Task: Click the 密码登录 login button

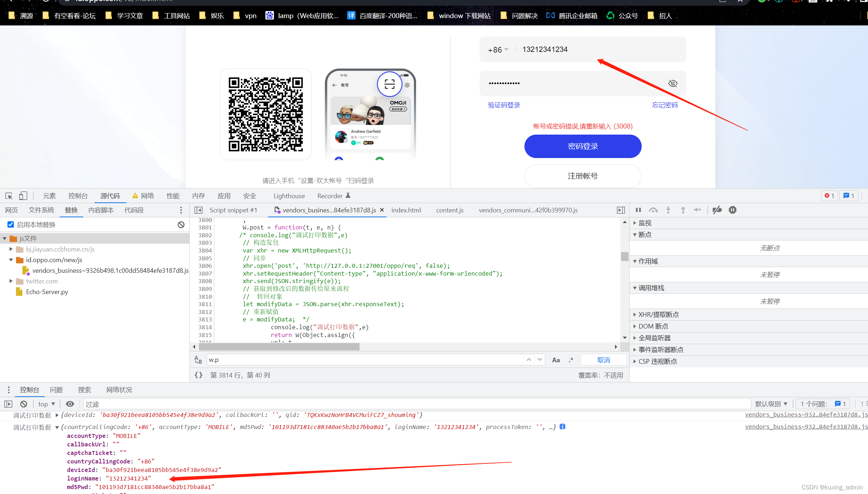Action: coord(583,146)
